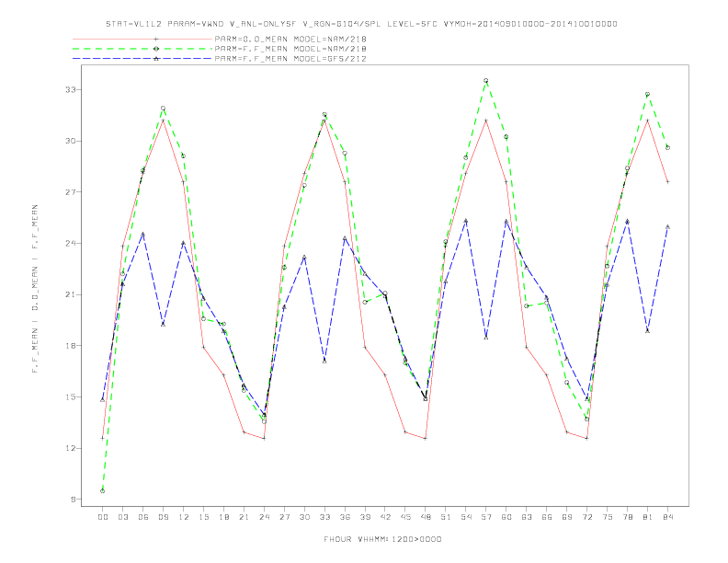Screen dimensions: 728x563
Task: Click blue triangle data point at hour 84
Action: pyautogui.click(x=667, y=226)
